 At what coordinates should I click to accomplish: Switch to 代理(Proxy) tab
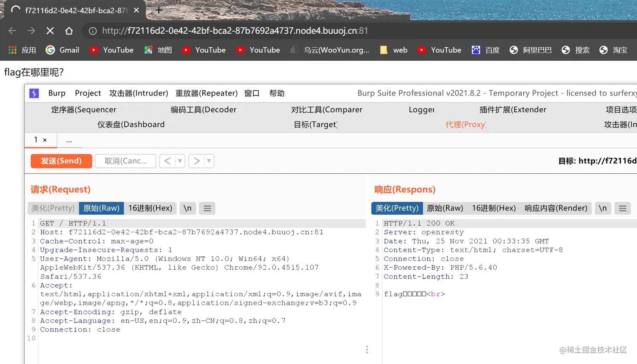click(x=466, y=125)
